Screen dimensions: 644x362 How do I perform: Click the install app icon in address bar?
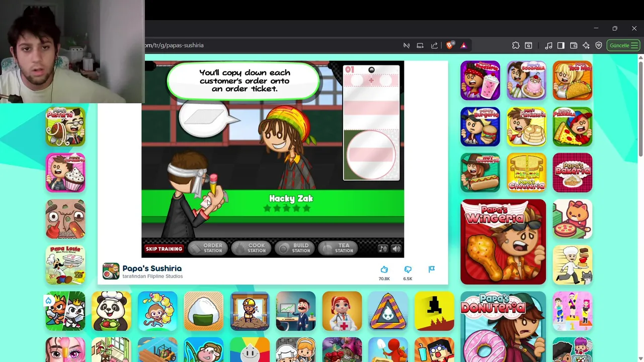tap(420, 45)
